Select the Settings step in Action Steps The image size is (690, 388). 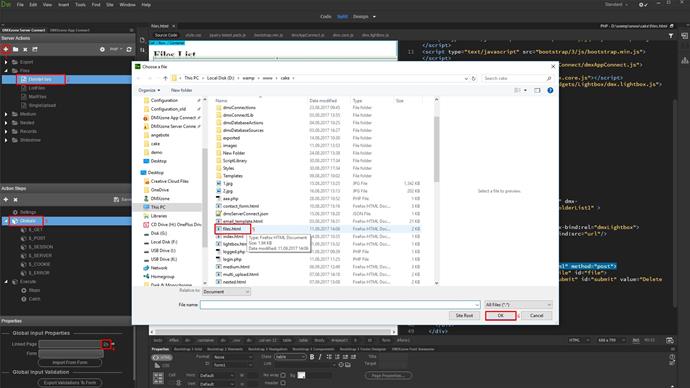[x=28, y=212]
